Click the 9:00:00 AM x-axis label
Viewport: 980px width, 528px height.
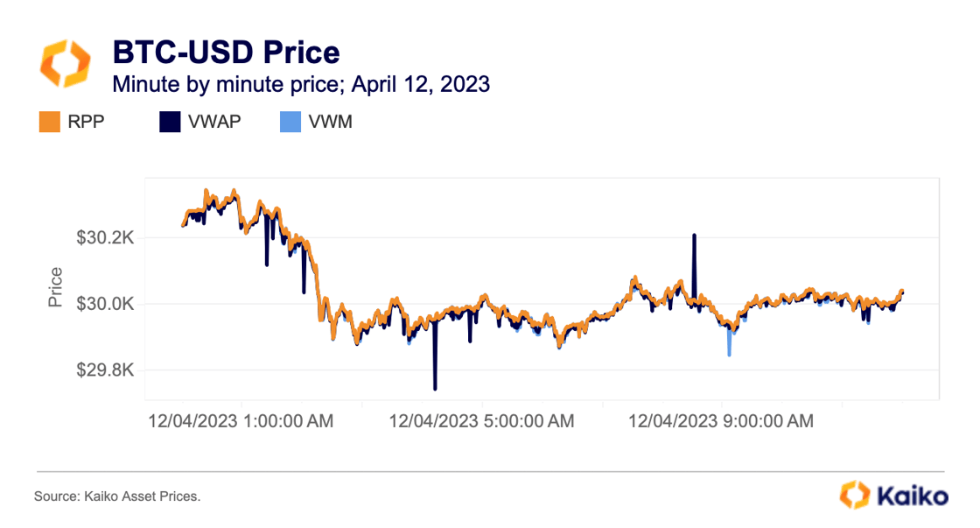(x=721, y=421)
